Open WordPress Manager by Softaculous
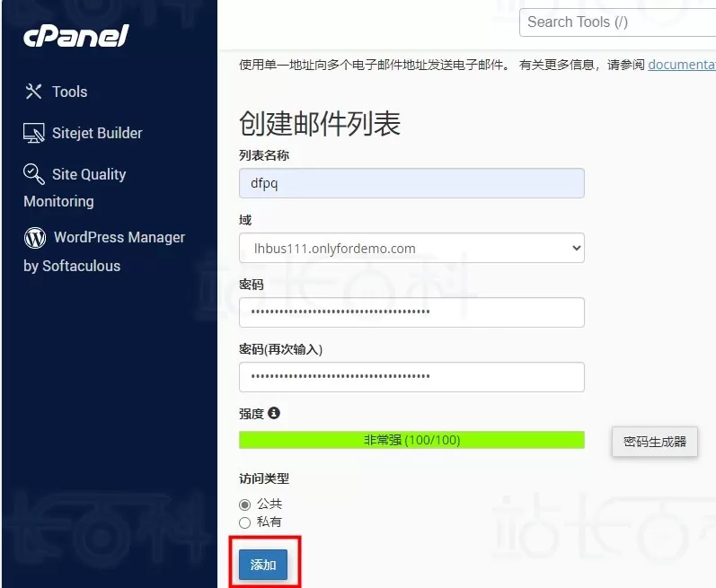 tap(104, 251)
